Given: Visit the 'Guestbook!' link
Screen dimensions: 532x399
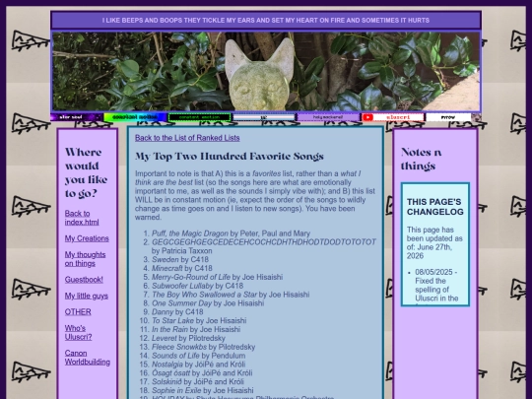Looking at the screenshot, I should tap(84, 280).
